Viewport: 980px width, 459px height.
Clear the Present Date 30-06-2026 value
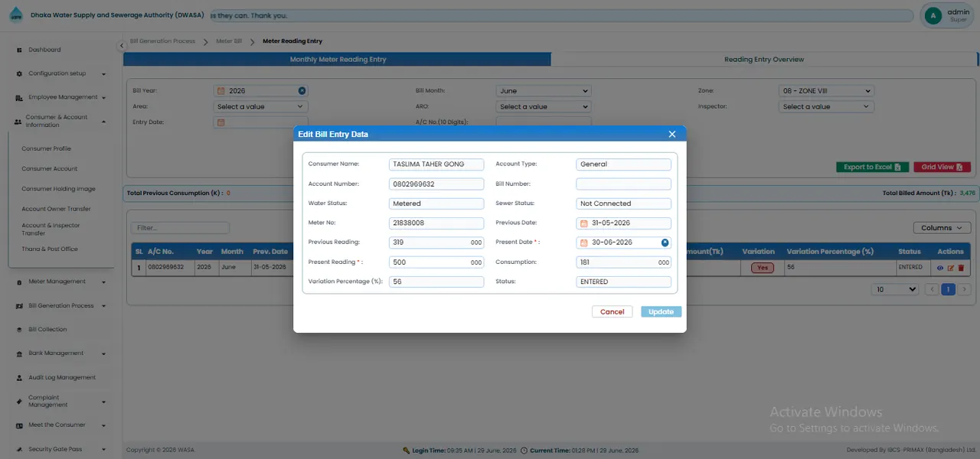[665, 243]
